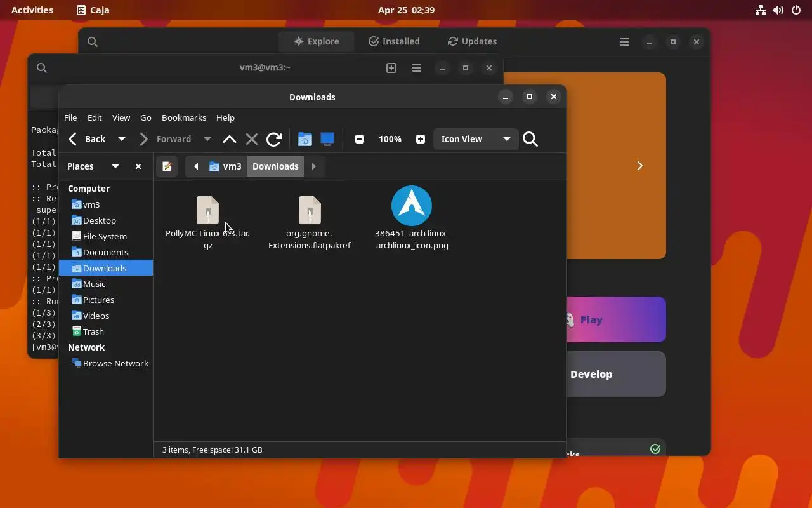The image size is (812, 508).
Task: Click the path bar right scroll arrow
Action: pos(313,166)
